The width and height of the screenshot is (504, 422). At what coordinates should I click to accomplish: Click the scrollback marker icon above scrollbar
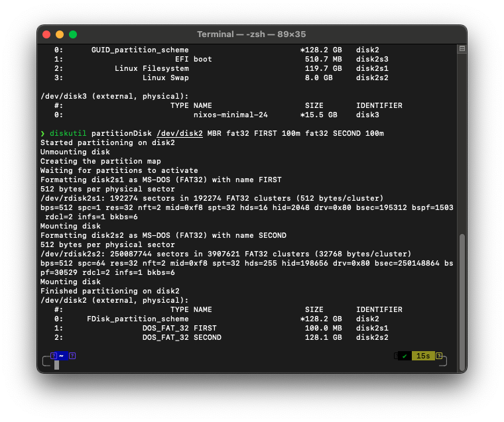click(462, 49)
